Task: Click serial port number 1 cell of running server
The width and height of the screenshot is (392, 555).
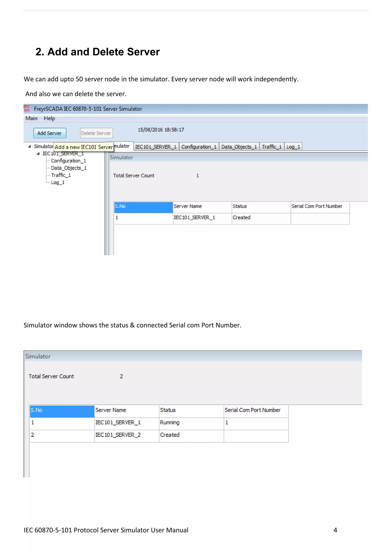Action: [x=256, y=424]
